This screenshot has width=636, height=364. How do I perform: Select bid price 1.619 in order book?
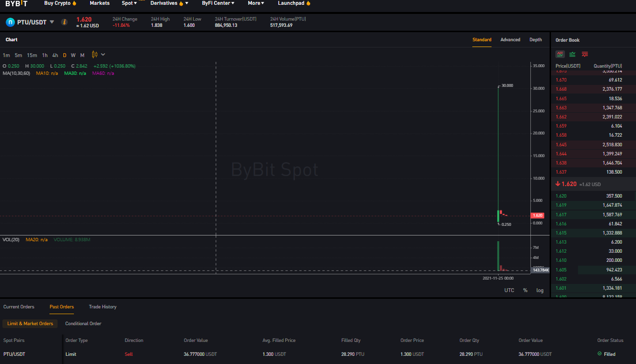pos(561,205)
